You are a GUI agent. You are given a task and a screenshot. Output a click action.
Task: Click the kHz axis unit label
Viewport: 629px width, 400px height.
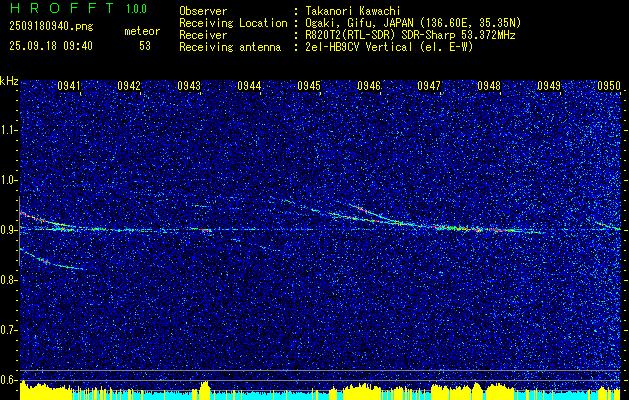click(9, 81)
